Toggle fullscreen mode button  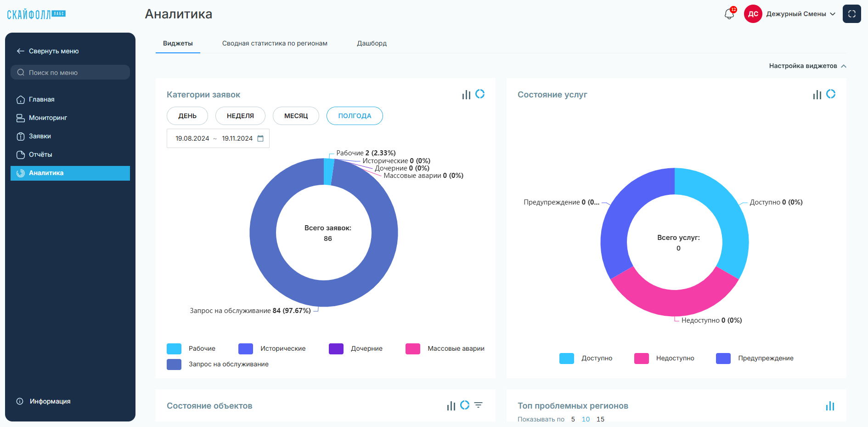point(851,14)
